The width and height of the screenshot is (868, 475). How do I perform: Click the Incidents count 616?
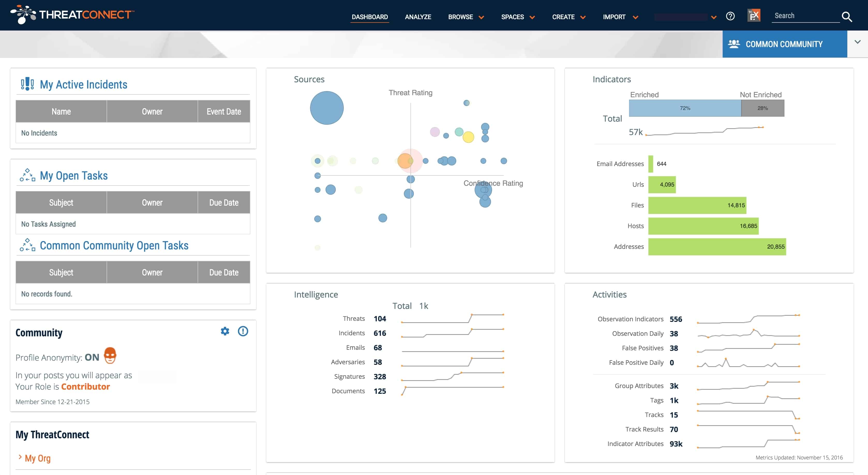380,333
